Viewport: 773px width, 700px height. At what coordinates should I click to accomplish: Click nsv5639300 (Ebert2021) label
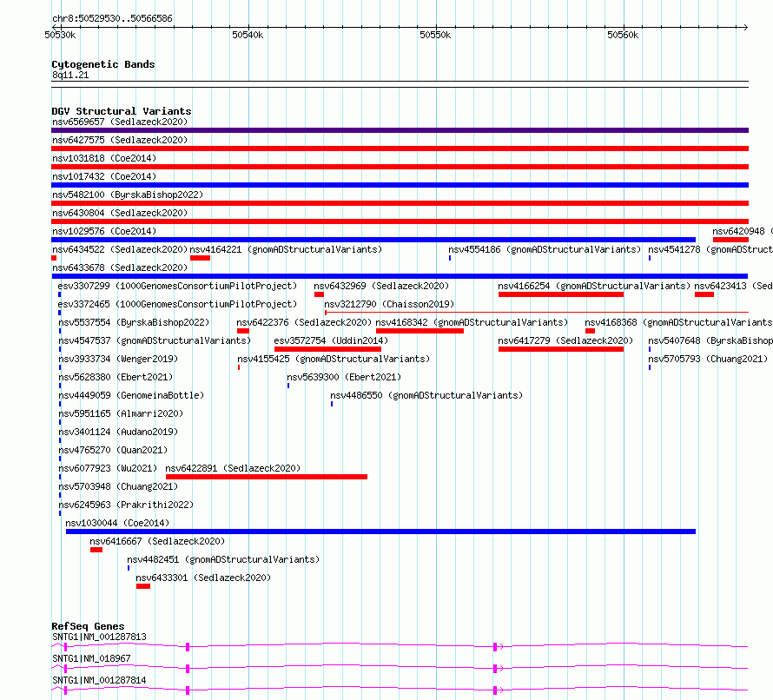344,377
